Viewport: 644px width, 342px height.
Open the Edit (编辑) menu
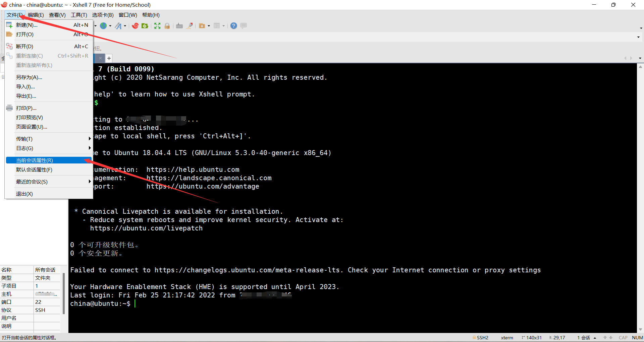(36, 15)
